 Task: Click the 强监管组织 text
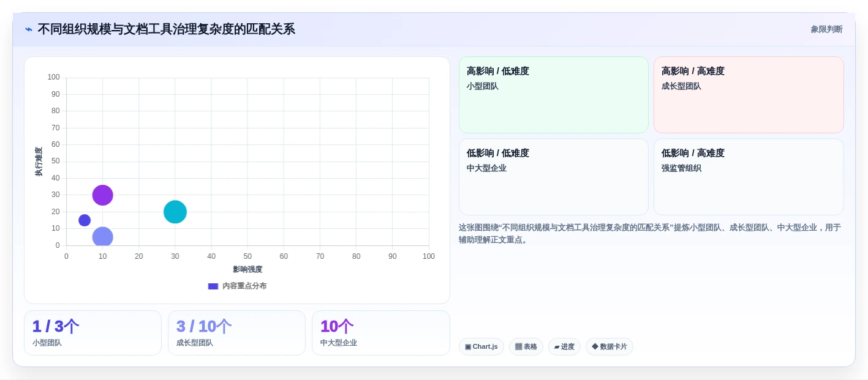[681, 168]
